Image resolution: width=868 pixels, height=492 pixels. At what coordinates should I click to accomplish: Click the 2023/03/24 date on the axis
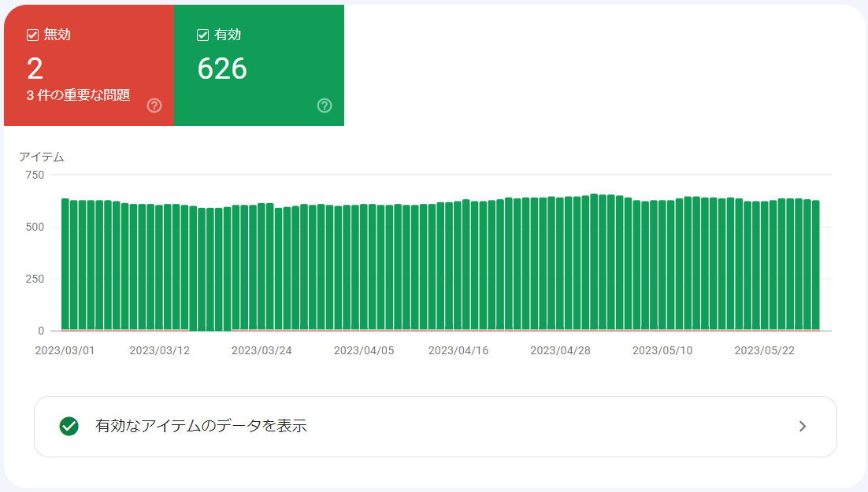[x=262, y=350]
